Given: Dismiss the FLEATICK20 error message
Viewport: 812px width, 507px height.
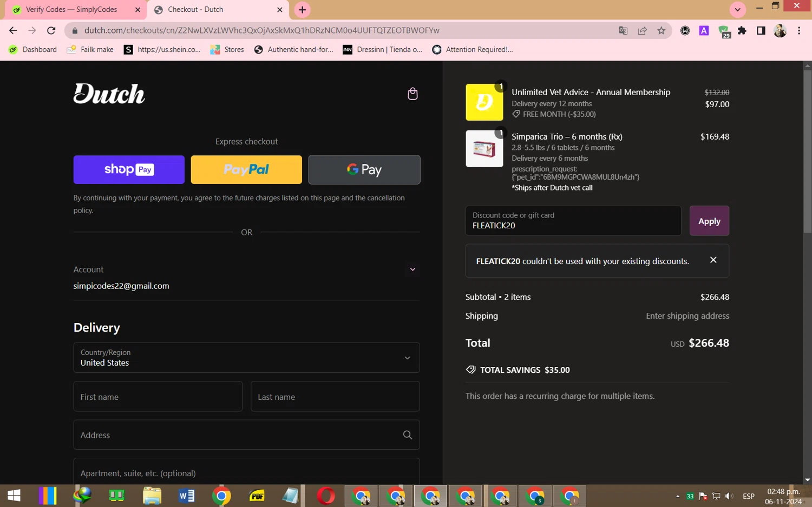Looking at the screenshot, I should coord(713,260).
